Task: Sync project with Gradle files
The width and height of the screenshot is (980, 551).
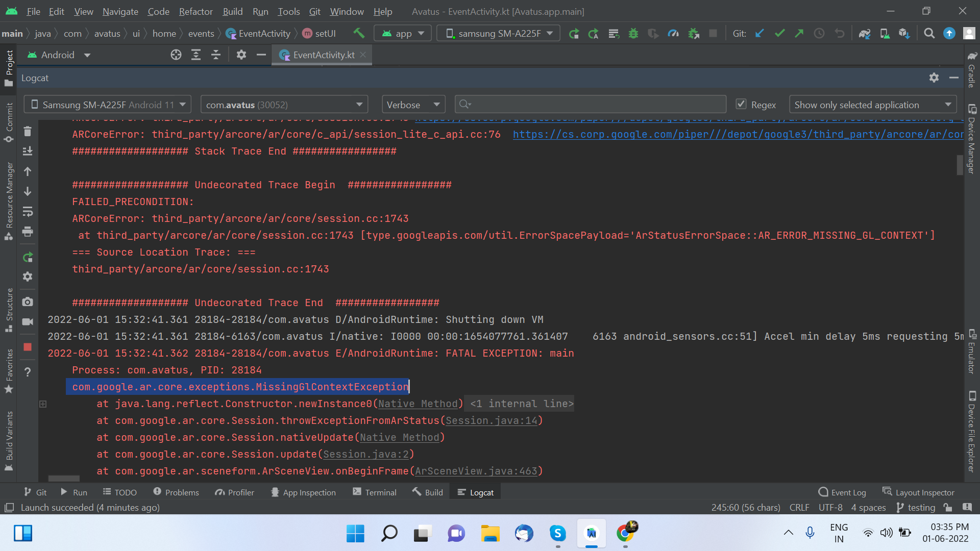Action: click(865, 33)
